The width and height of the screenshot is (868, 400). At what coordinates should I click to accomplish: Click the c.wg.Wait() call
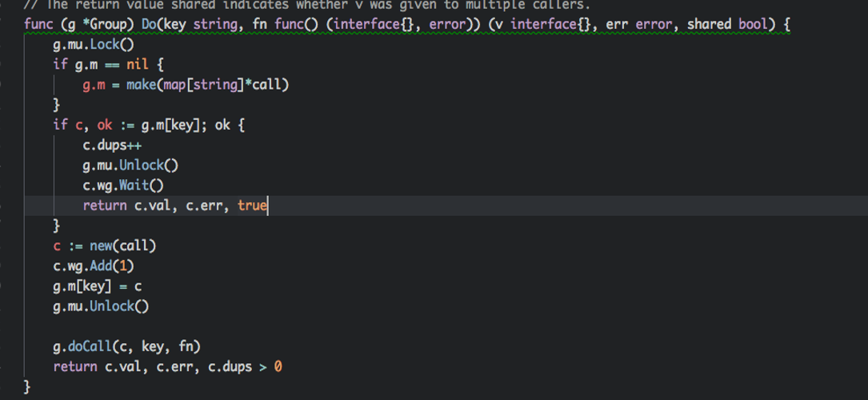122,186
